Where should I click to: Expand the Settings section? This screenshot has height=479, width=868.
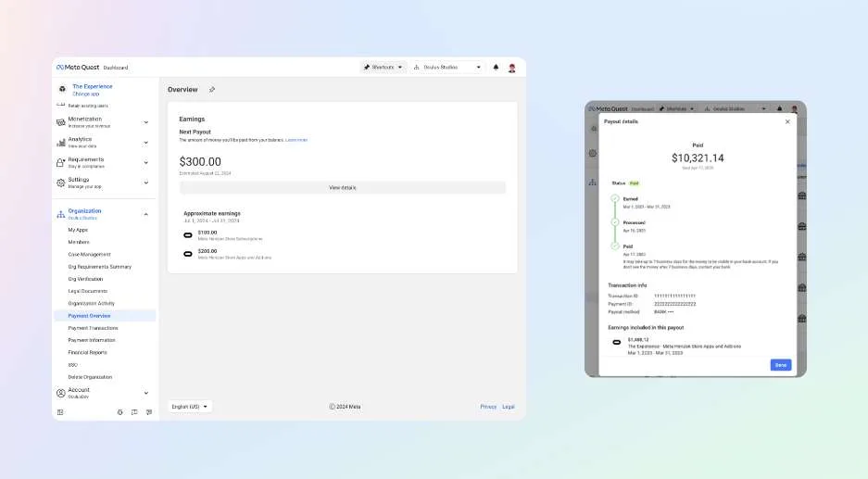tap(146, 183)
